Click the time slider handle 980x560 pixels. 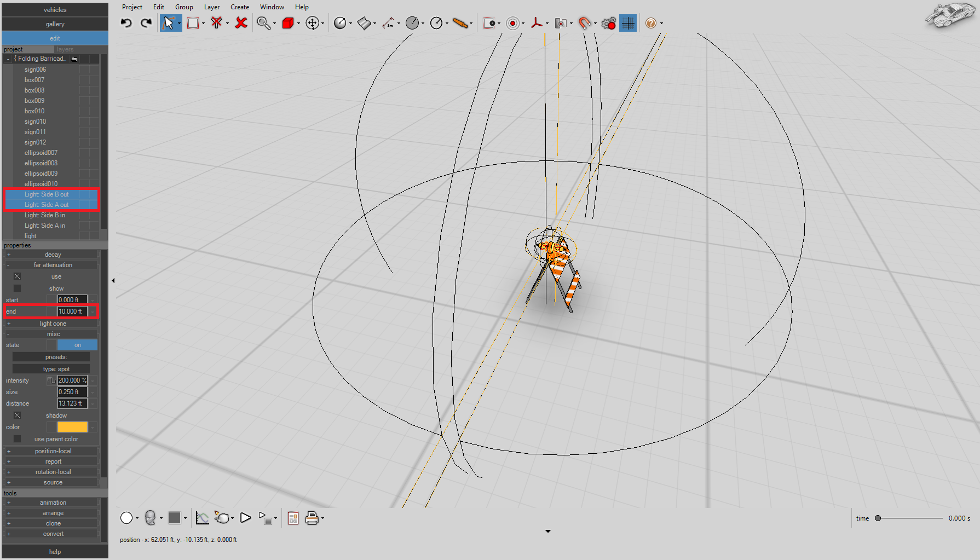click(x=878, y=518)
